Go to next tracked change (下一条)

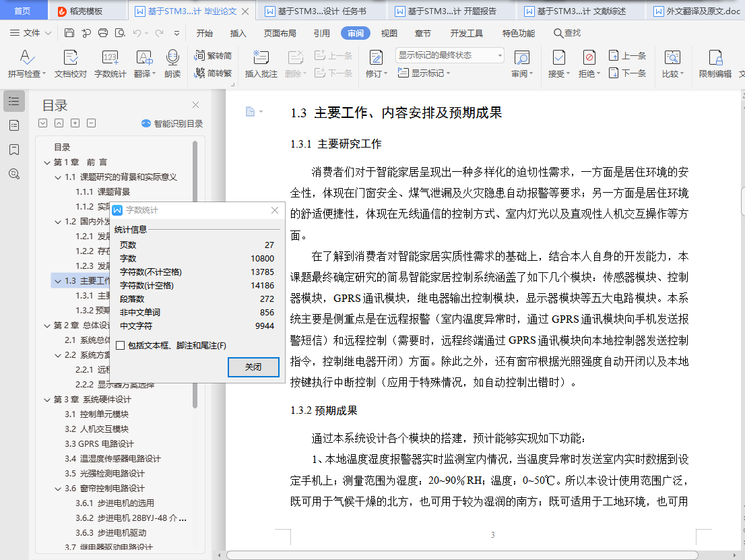[x=627, y=73]
